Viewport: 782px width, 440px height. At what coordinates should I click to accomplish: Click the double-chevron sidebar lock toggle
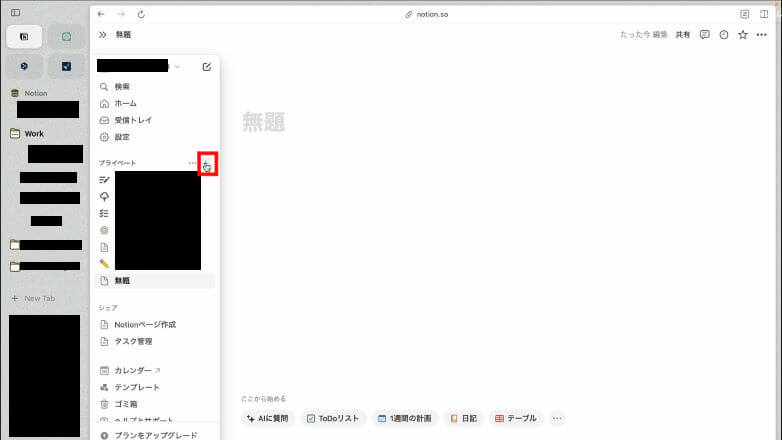102,35
